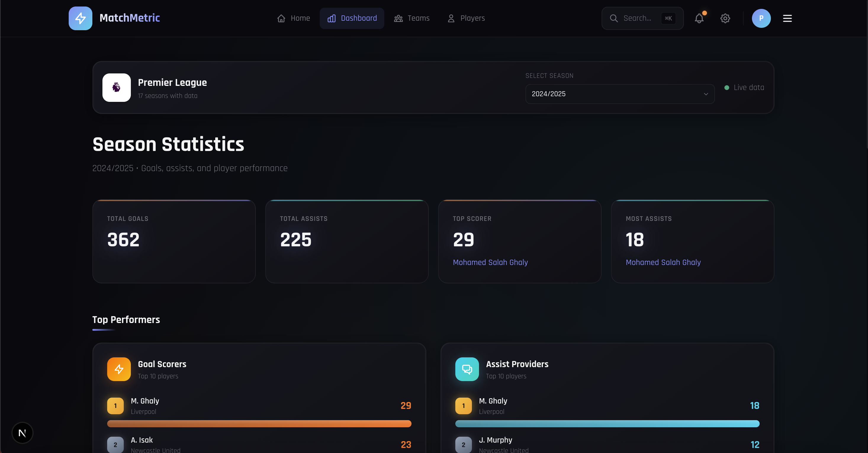The width and height of the screenshot is (868, 453).
Task: Click the Teams people icon
Action: (x=398, y=18)
